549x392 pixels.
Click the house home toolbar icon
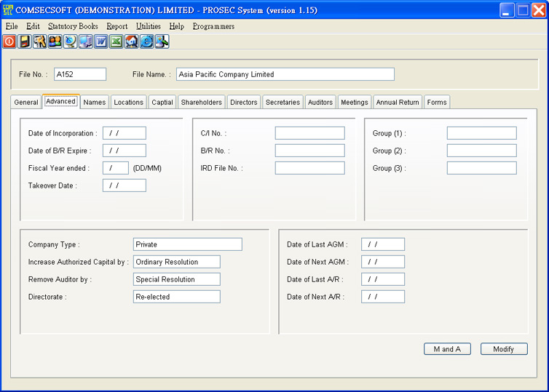point(131,41)
